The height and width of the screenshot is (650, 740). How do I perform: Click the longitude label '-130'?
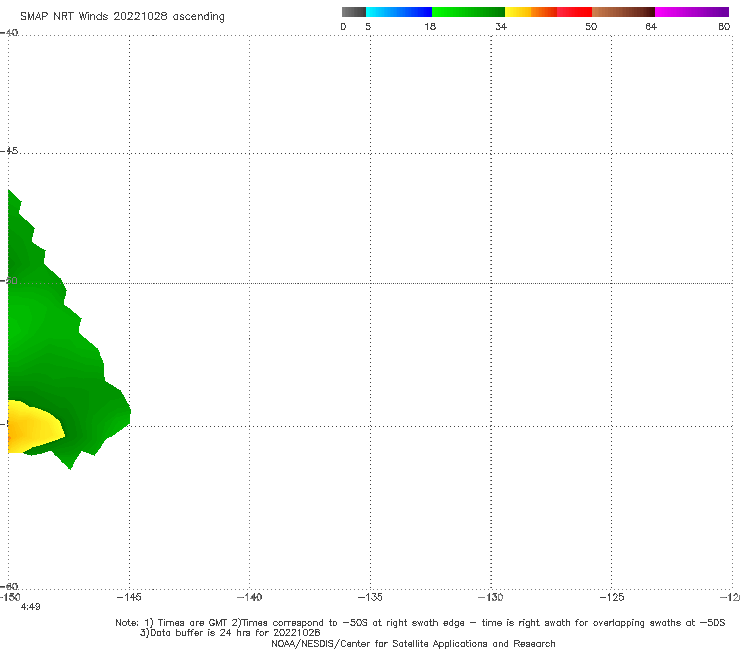tap(491, 597)
